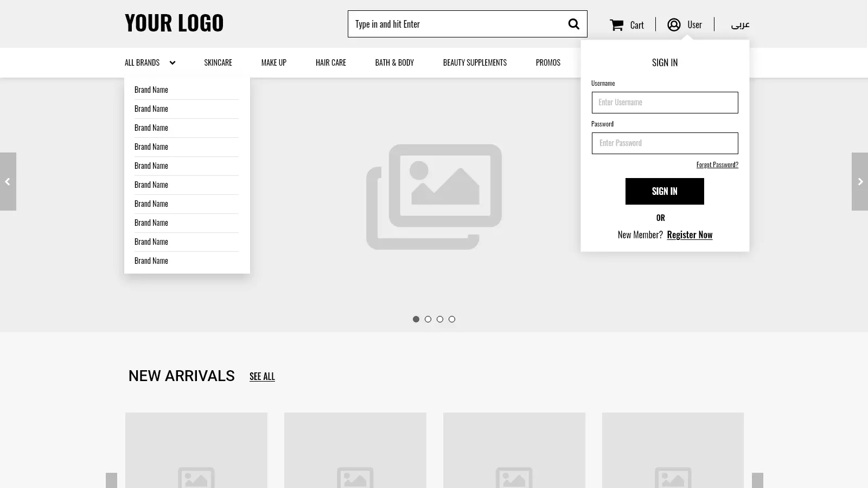Open the third New Arrivals product thumbnail

point(514,450)
